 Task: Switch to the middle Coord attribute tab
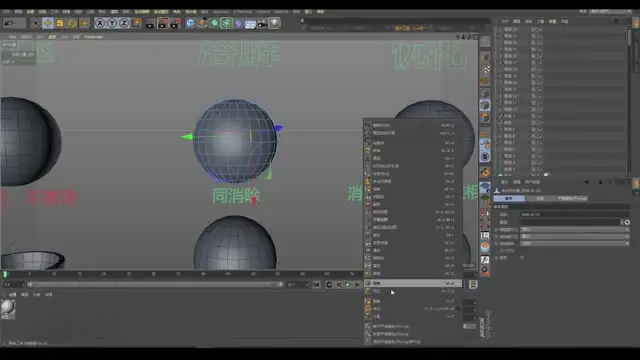click(540, 198)
